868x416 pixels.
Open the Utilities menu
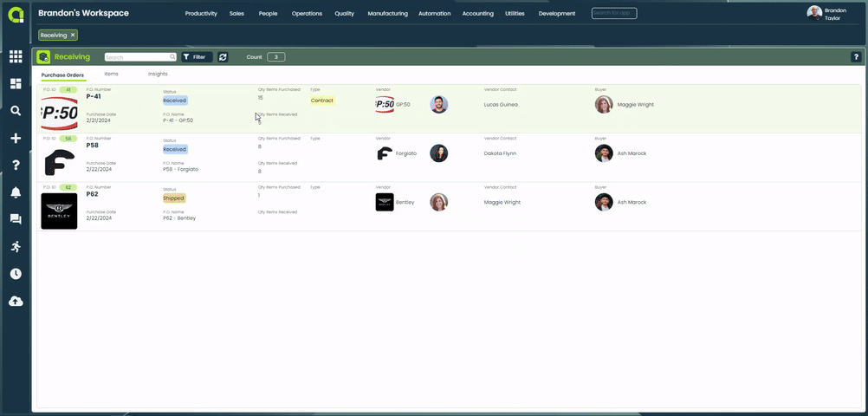coord(515,13)
